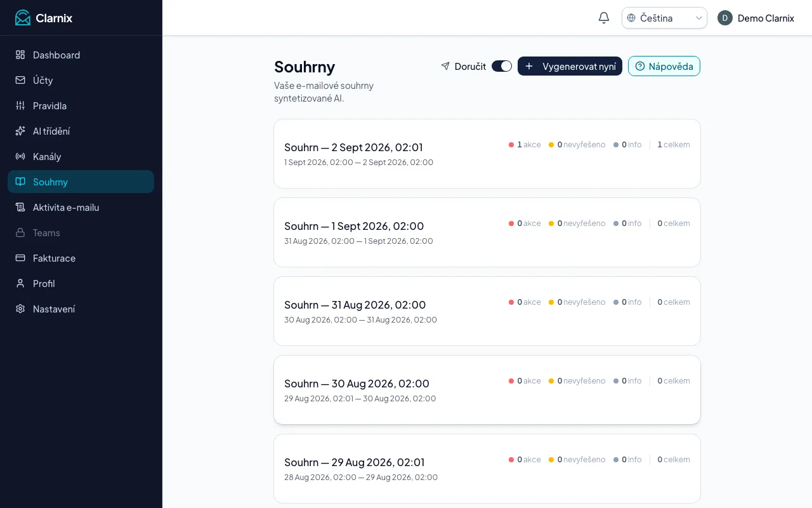The image size is (812, 508).
Task: Click the subtitle "Vaše e-mailové souhrny syntetizované AI."
Action: (x=324, y=92)
